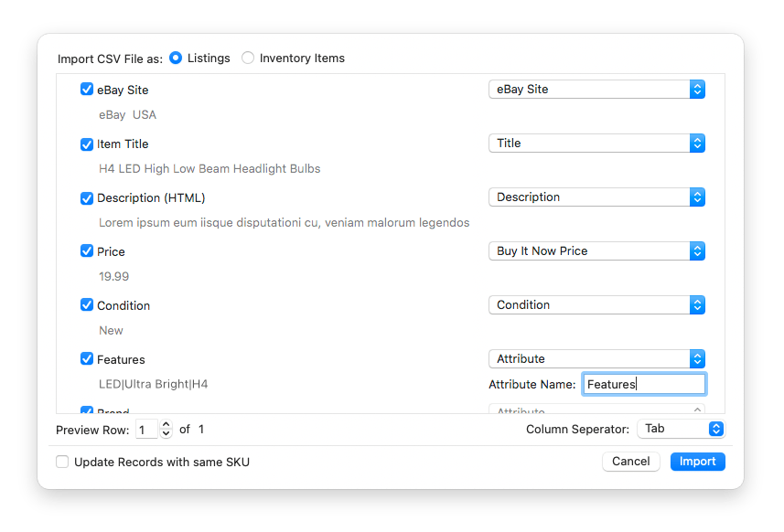Open the Column Separator Tab dropdown
Viewport: 784px width, 532px height.
click(681, 429)
